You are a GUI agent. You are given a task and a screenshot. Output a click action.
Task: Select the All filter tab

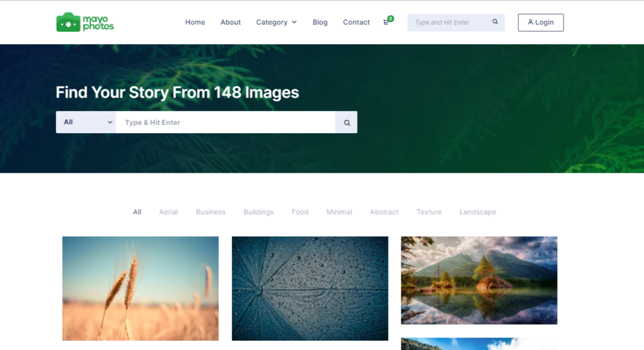137,212
